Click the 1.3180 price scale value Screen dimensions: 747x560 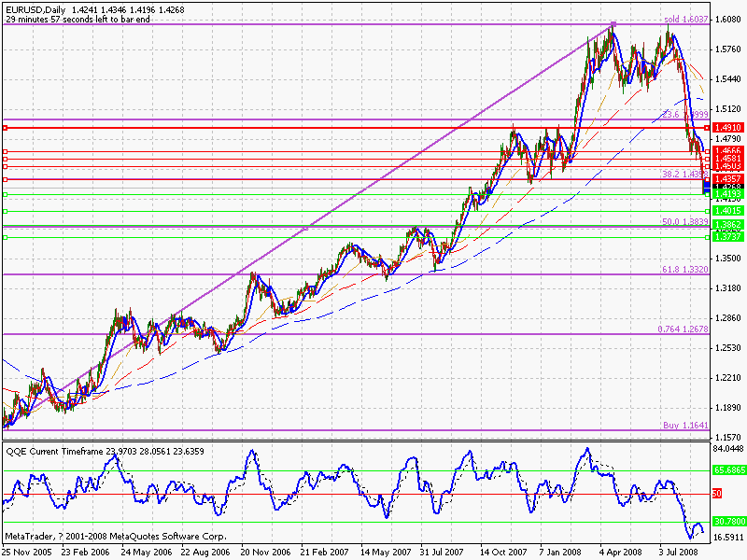click(728, 288)
